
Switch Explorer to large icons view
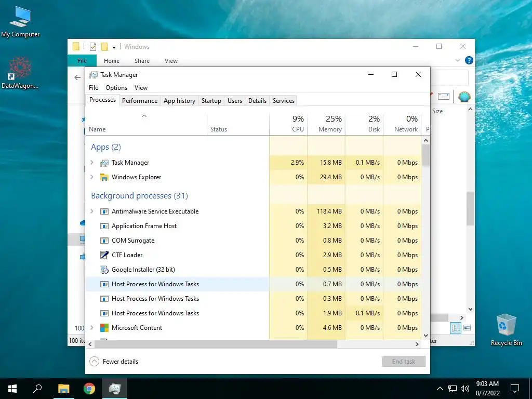point(467,328)
